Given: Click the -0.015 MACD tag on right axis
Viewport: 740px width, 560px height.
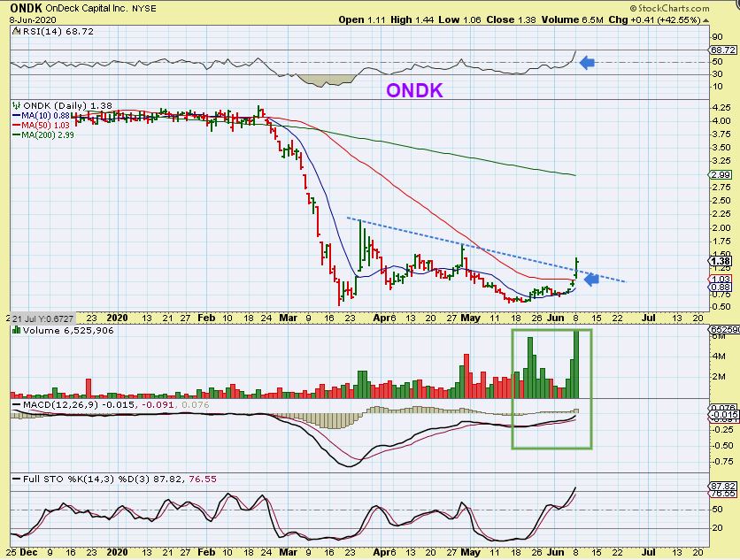Looking at the screenshot, I should pos(723,415).
